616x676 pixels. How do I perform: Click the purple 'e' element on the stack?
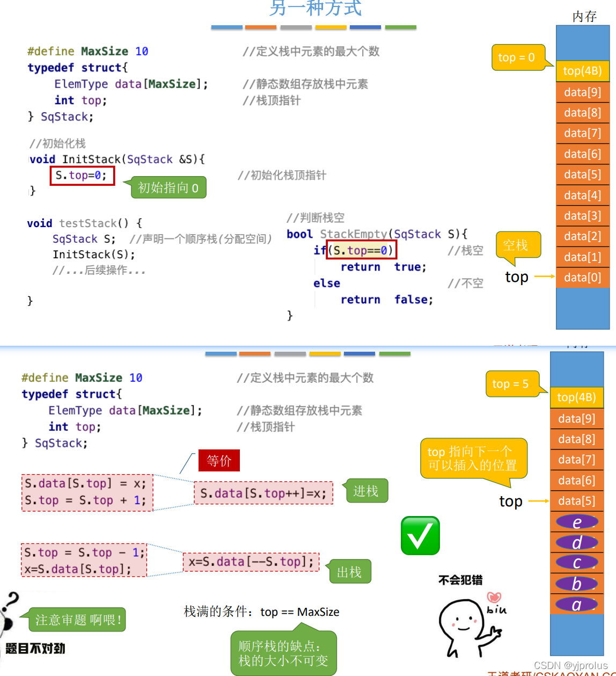point(577,521)
